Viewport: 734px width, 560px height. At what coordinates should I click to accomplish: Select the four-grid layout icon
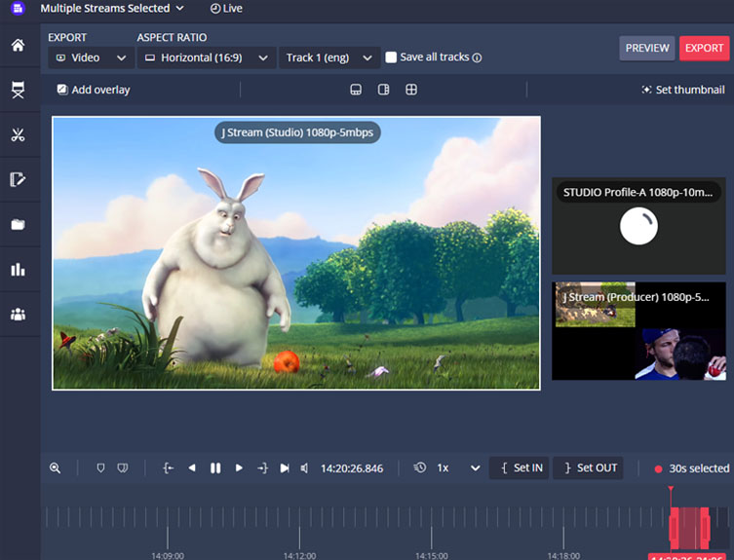click(x=411, y=90)
